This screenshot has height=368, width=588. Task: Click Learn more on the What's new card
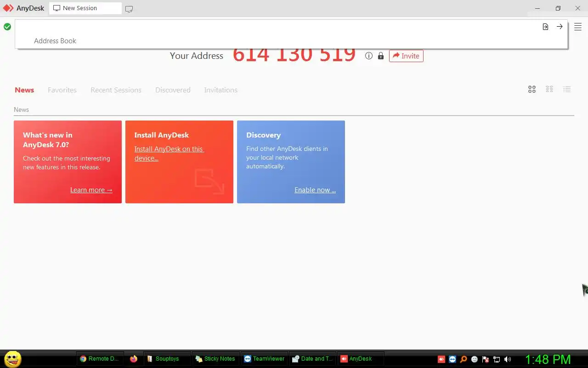click(x=91, y=190)
